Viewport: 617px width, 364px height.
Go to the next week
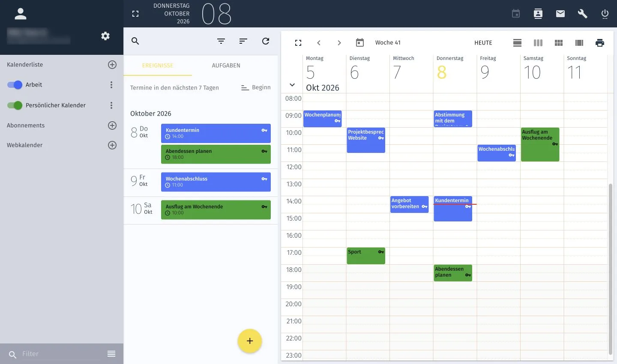pos(339,43)
